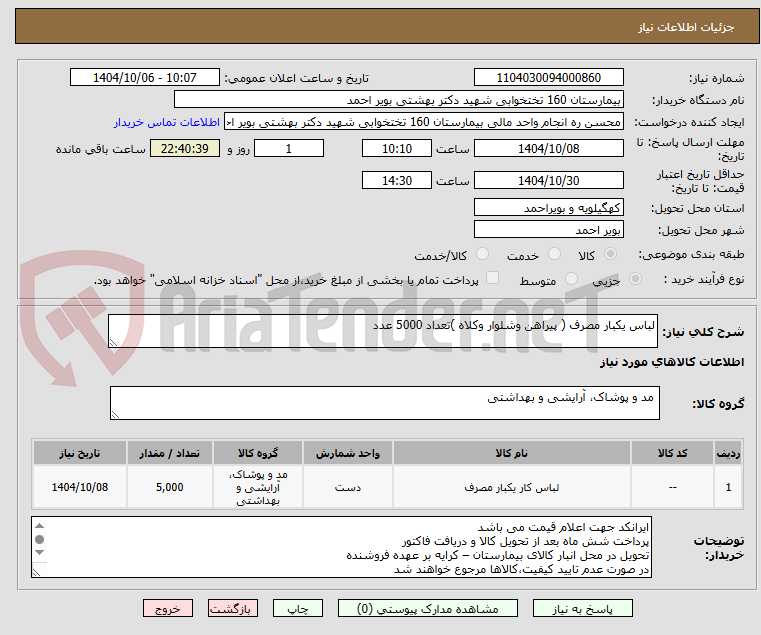
Task: Click the scrollbar thumb in buyer notes
Action: pyautogui.click(x=40, y=539)
